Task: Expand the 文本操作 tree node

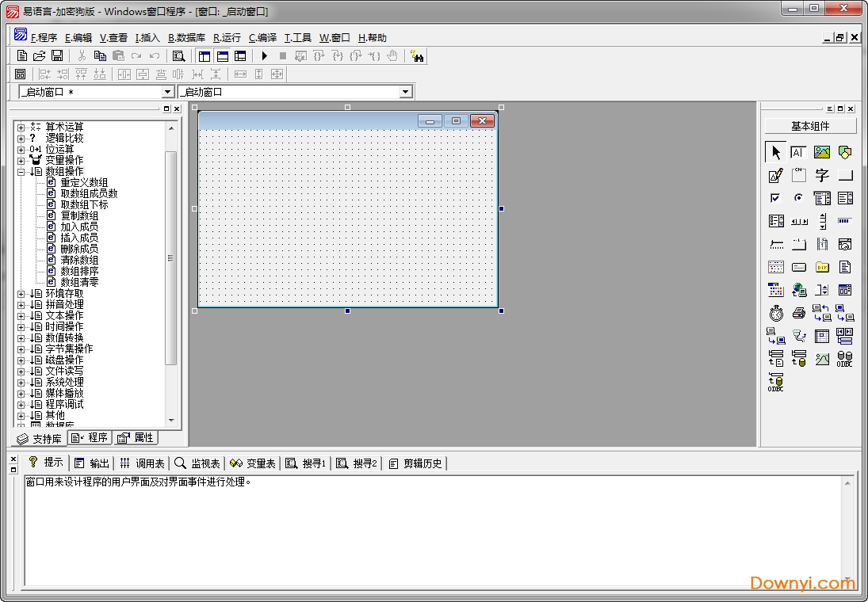Action: point(20,315)
